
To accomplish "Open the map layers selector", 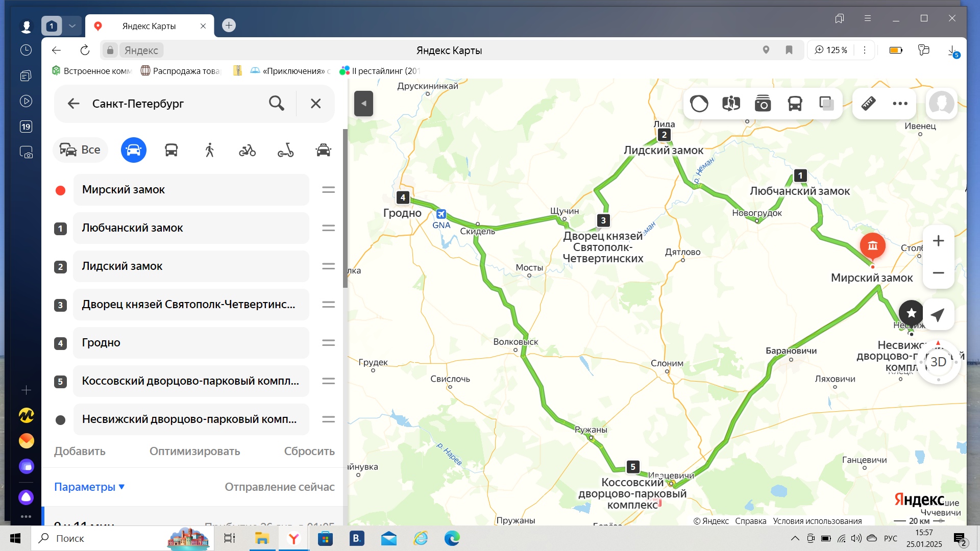I will pyautogui.click(x=826, y=104).
